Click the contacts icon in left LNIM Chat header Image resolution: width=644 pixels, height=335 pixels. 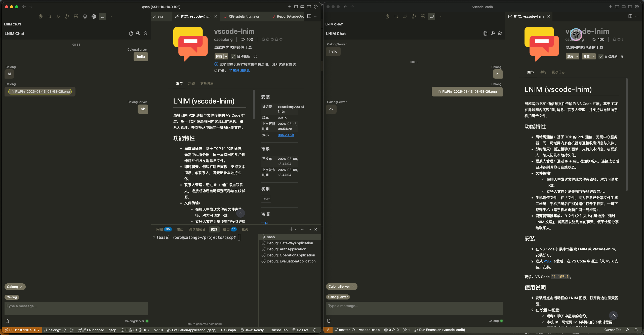click(138, 33)
